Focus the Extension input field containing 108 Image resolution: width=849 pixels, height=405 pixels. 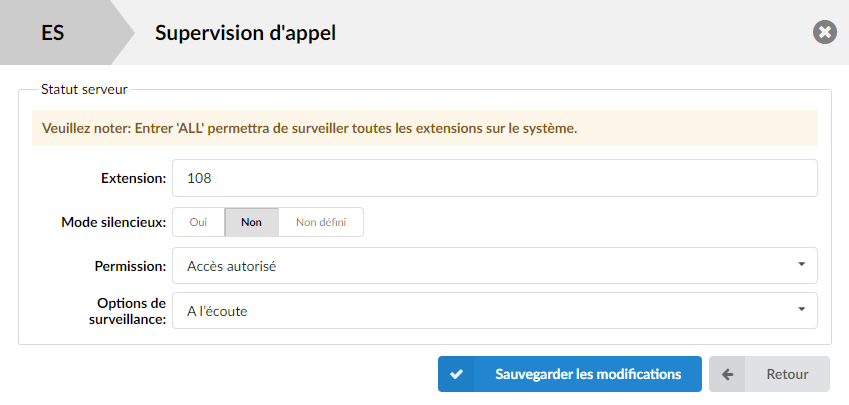click(x=495, y=178)
